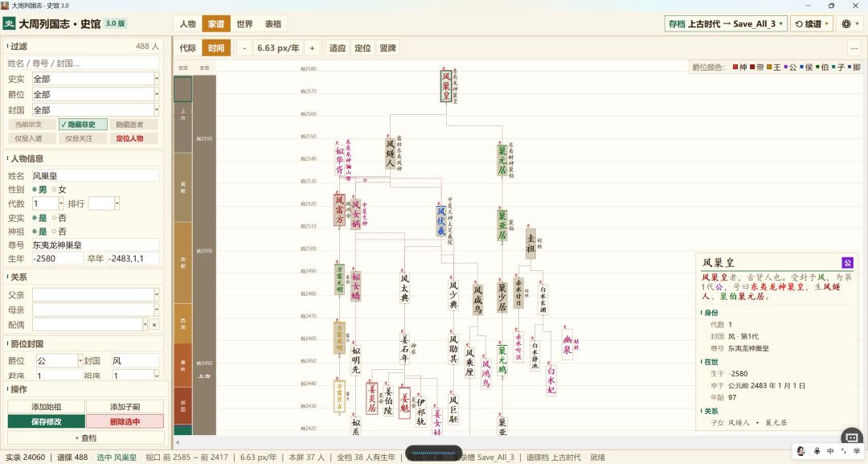Image resolution: width=868 pixels, height=464 pixels.
Task: Click the 保存修改 button
Action: pos(47,421)
